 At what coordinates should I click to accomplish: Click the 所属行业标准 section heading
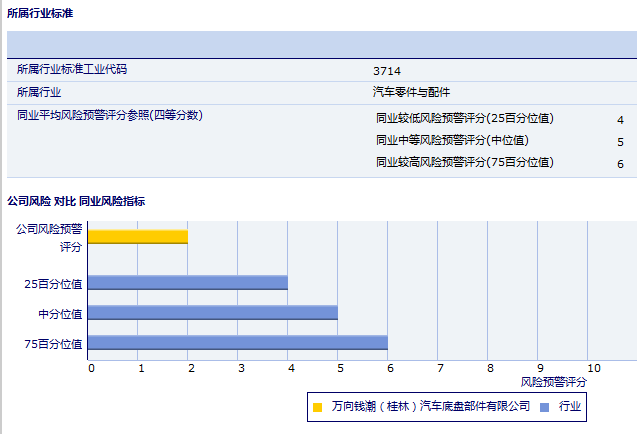click(x=39, y=13)
